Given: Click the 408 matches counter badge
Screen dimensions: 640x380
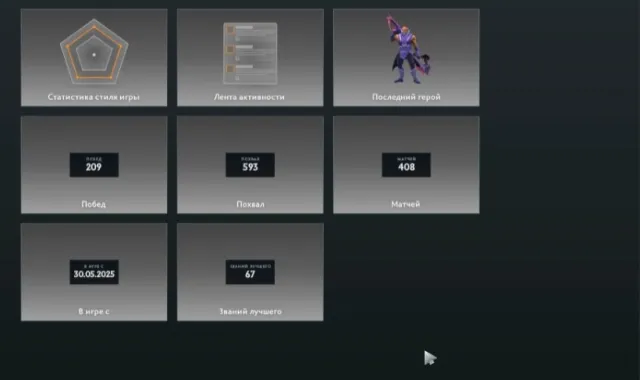Looking at the screenshot, I should (x=406, y=165).
